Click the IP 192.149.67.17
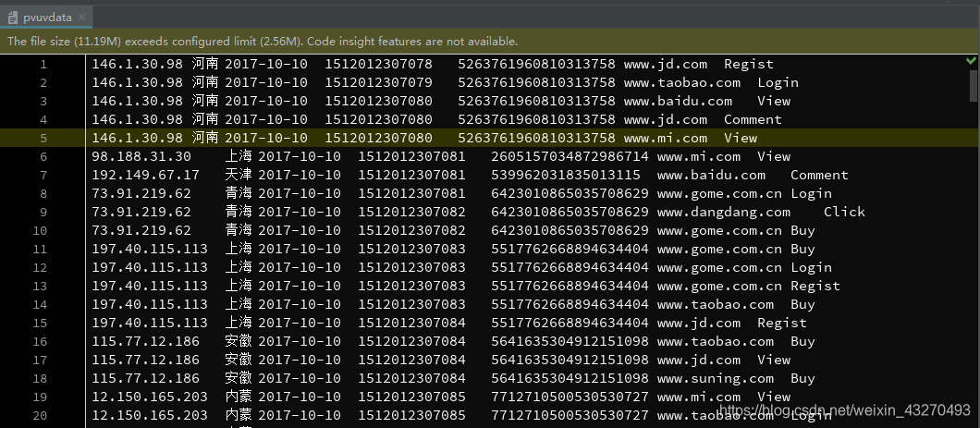The image size is (980, 428). point(146,175)
